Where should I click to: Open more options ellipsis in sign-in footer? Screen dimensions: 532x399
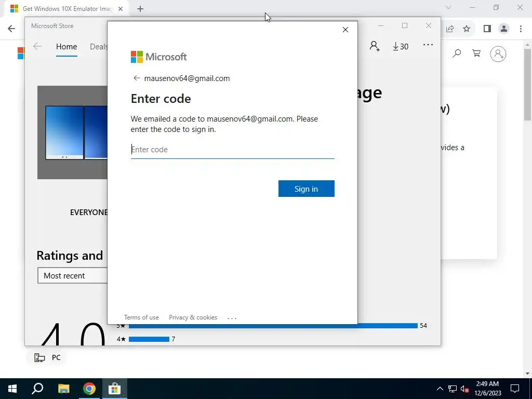tap(232, 318)
